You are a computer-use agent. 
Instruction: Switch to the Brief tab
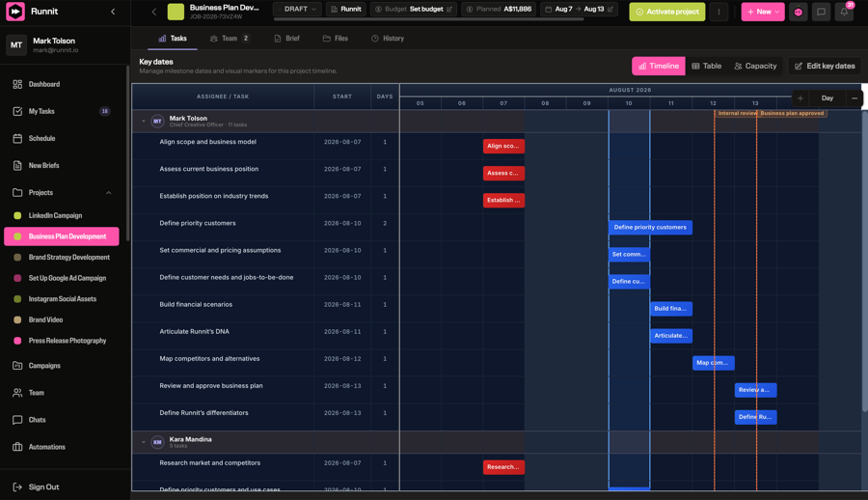(x=286, y=39)
